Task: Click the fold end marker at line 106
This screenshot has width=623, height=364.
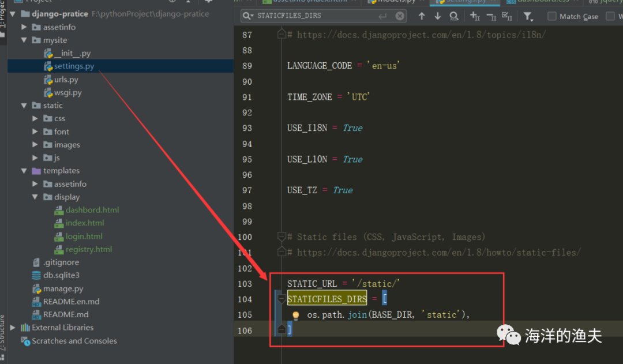Action: click(x=282, y=329)
